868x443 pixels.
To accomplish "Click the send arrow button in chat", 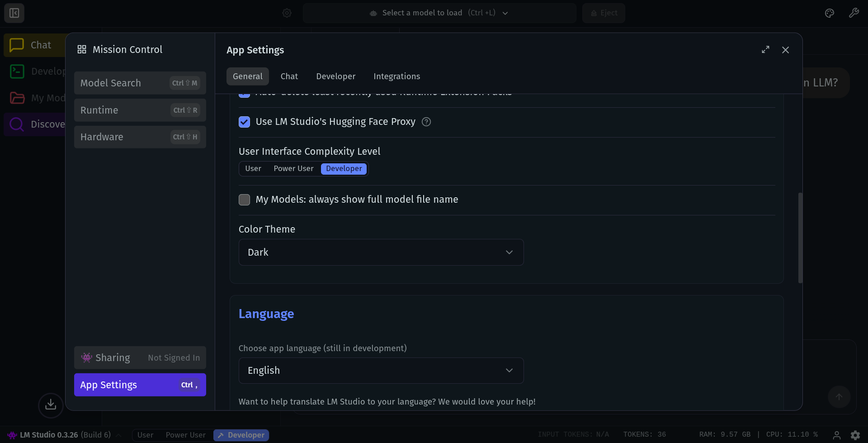I will pos(839,397).
